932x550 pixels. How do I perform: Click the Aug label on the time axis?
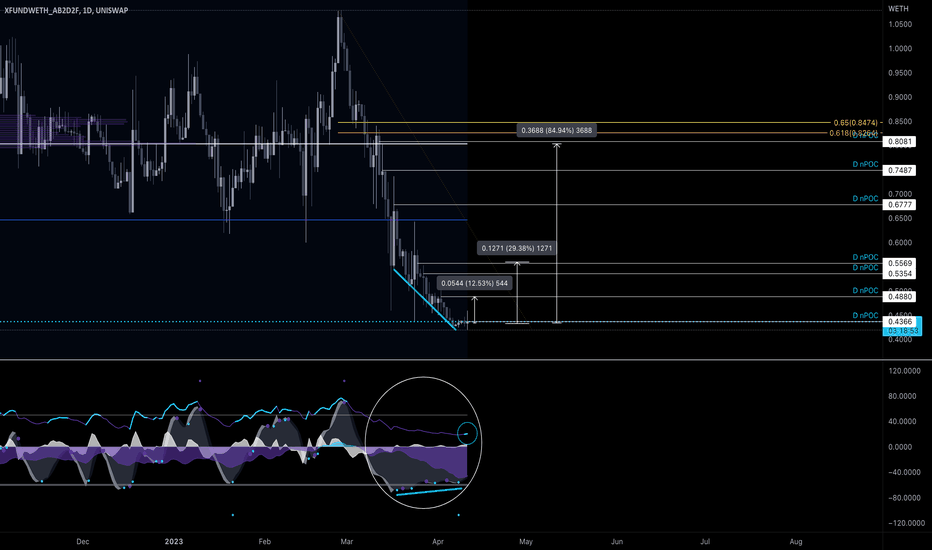796,542
